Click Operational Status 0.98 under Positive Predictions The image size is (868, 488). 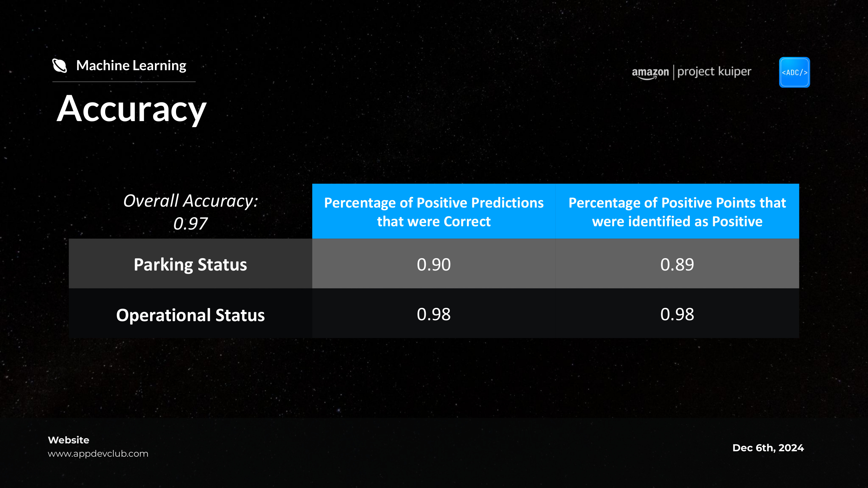pyautogui.click(x=434, y=314)
